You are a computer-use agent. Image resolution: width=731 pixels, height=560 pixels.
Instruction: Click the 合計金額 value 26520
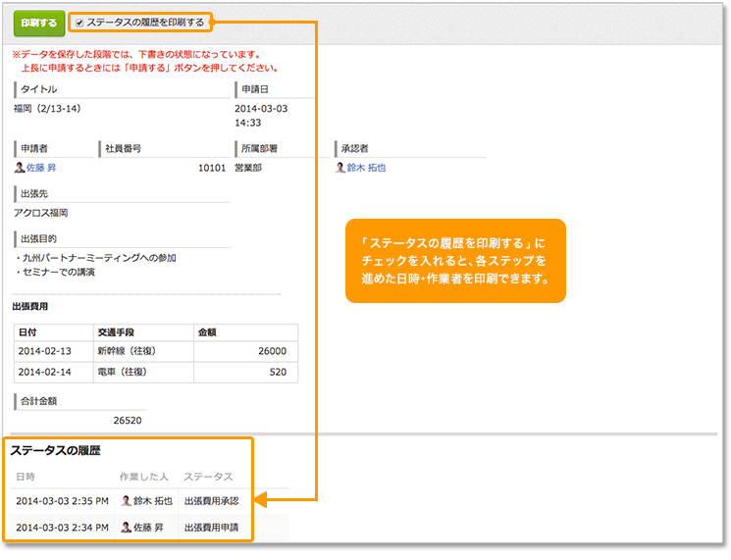pos(128,420)
